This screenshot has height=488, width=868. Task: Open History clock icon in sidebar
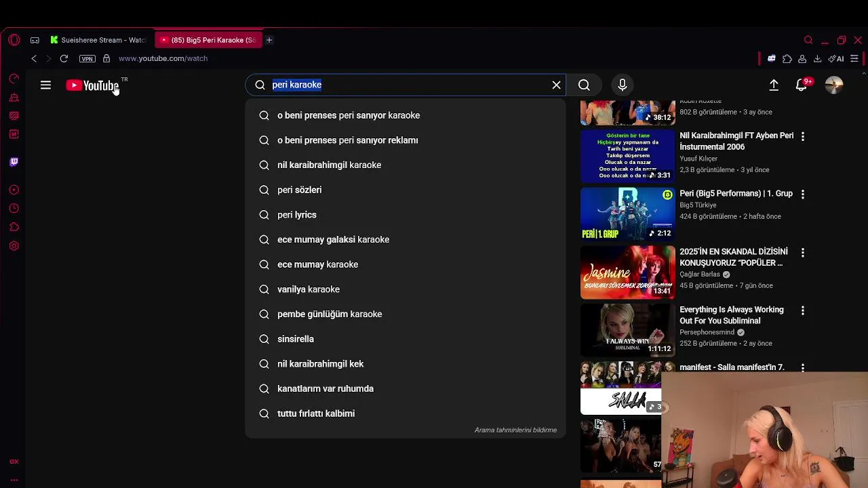point(14,209)
